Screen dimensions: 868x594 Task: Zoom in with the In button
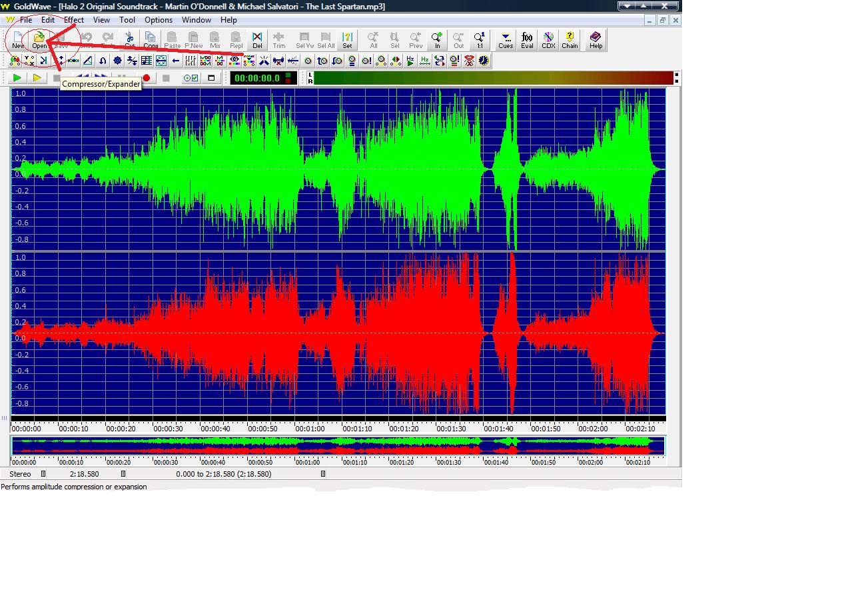coord(437,39)
